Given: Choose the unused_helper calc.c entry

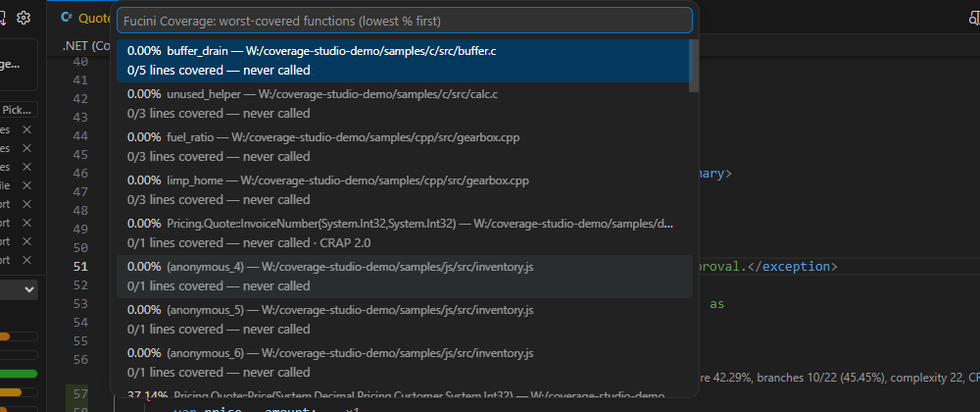Looking at the screenshot, I should coord(405,104).
